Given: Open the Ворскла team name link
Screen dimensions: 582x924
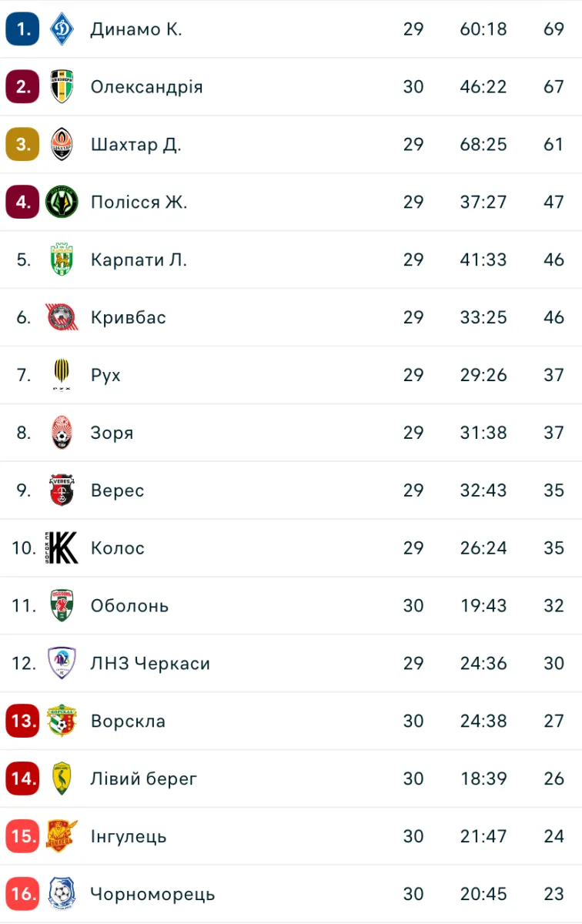Looking at the screenshot, I should click(128, 721).
